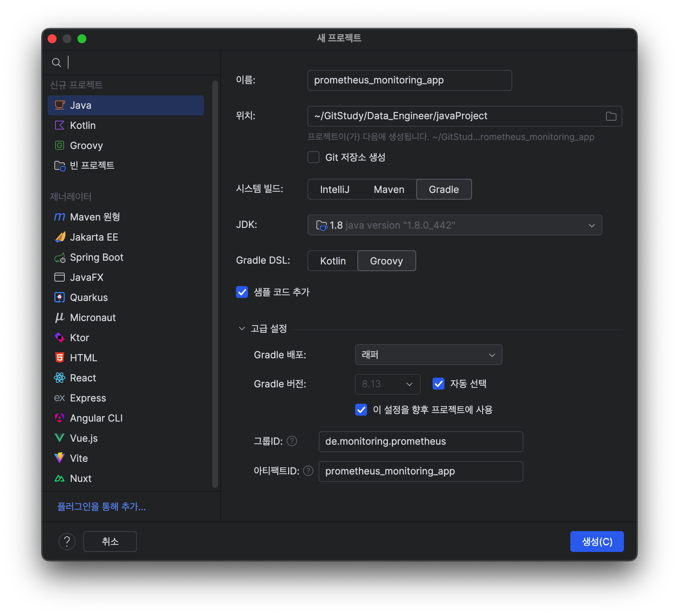Screen dimensions: 679x616
Task: Click the Maven archetype m icon
Action: 60,217
